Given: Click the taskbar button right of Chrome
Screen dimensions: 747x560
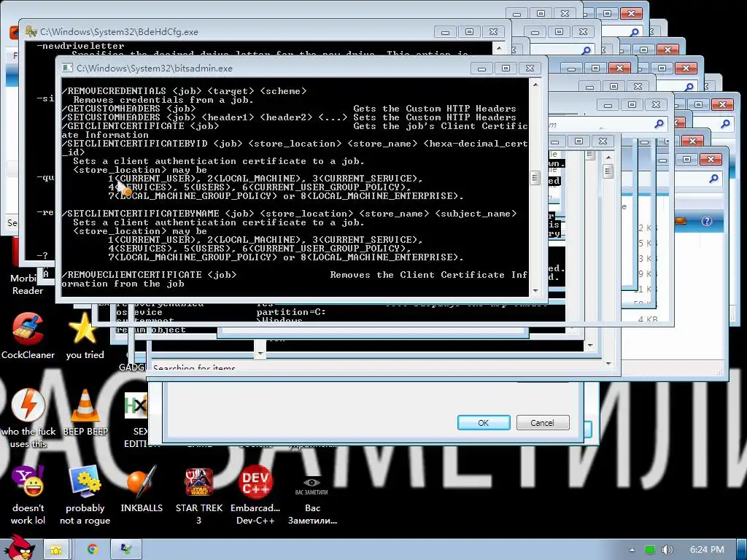Looking at the screenshot, I should coord(126,550).
